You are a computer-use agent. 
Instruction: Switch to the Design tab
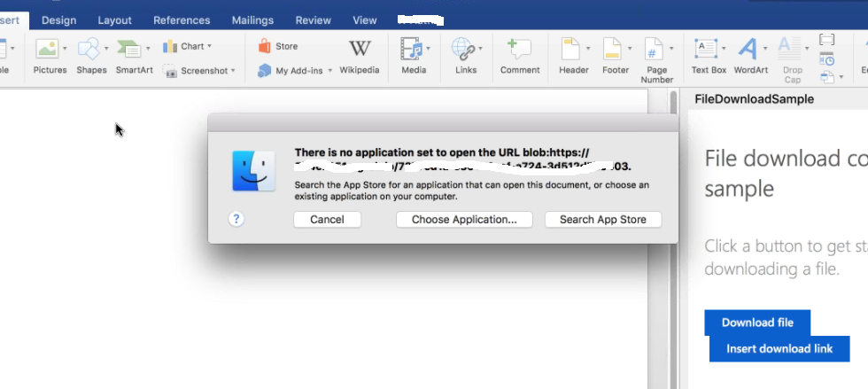point(58,20)
